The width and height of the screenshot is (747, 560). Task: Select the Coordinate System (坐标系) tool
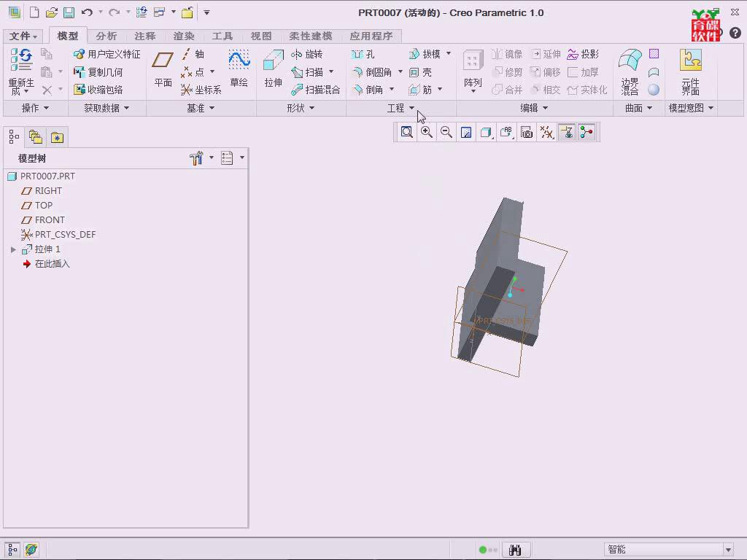click(201, 90)
